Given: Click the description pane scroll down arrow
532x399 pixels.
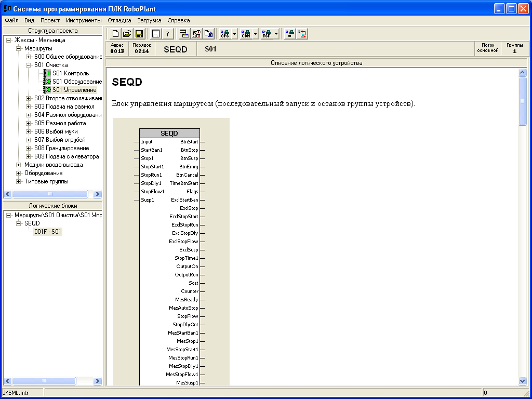Looking at the screenshot, I should 523,381.
